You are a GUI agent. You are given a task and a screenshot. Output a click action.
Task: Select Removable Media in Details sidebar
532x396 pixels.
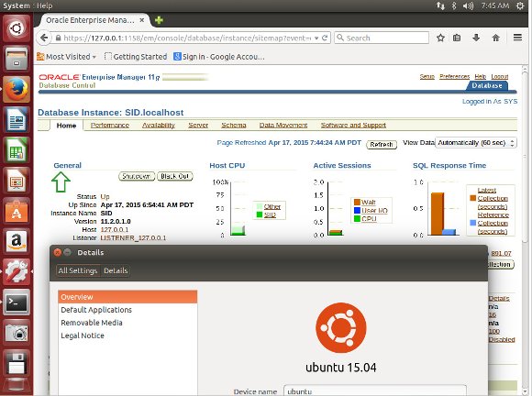click(x=127, y=323)
